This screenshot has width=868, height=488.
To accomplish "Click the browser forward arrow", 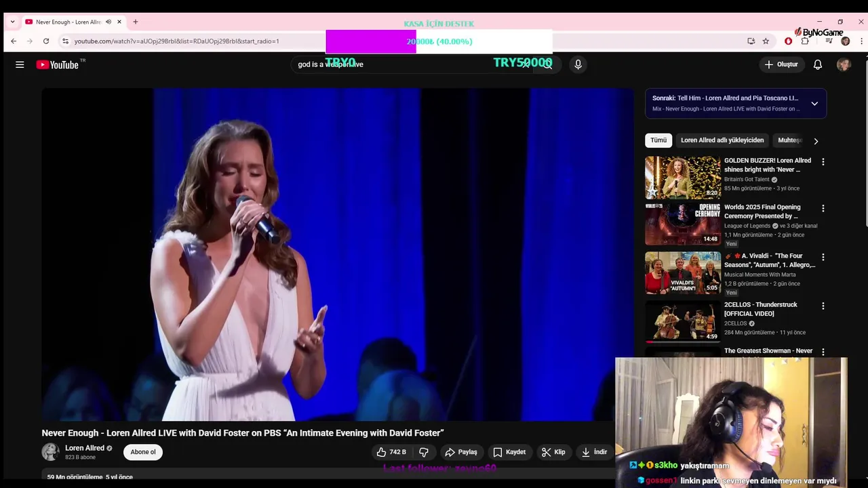I will 30,41.
